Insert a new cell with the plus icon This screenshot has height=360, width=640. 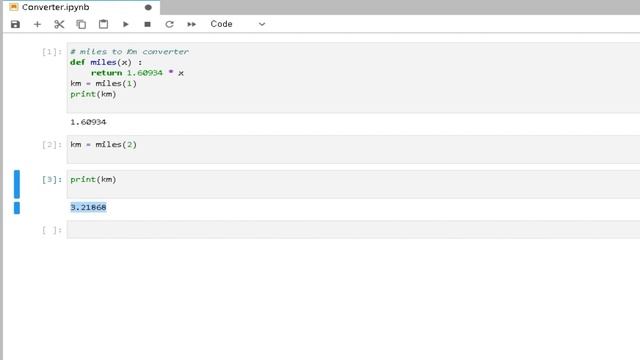[37, 24]
